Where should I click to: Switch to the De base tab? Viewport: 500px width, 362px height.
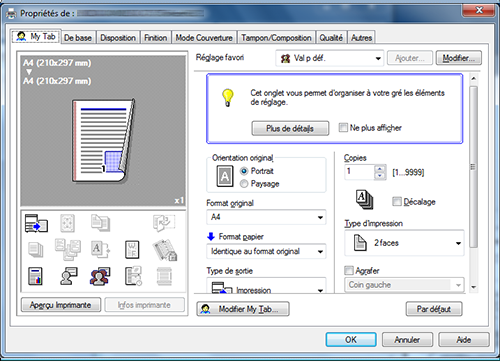pos(78,38)
